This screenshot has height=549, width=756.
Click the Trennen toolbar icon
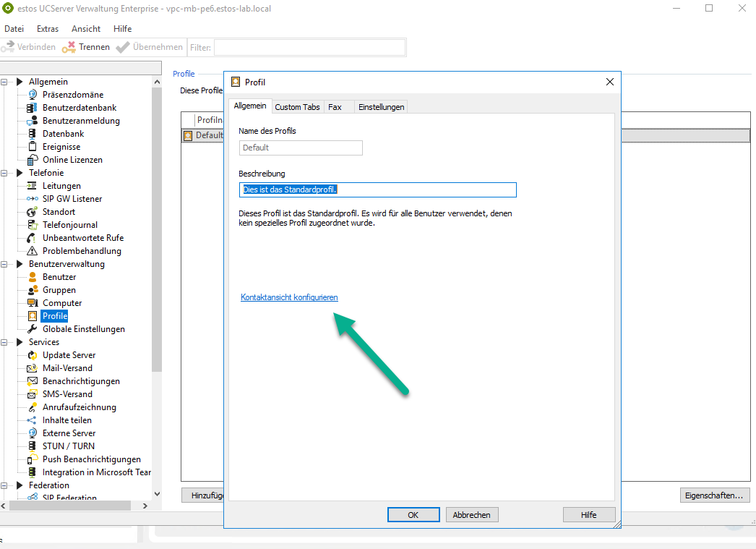pyautogui.click(x=69, y=47)
